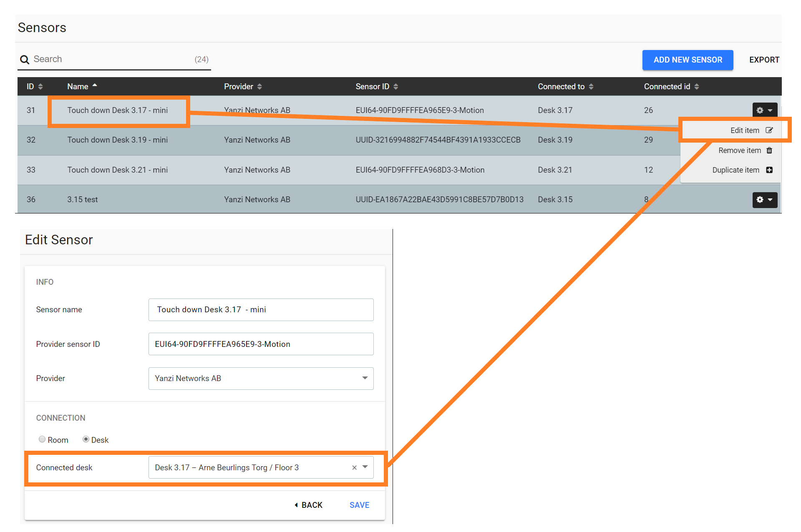This screenshot has width=801, height=532.
Task: Click the Desk 3.17 connected-to cell
Action: [555, 110]
